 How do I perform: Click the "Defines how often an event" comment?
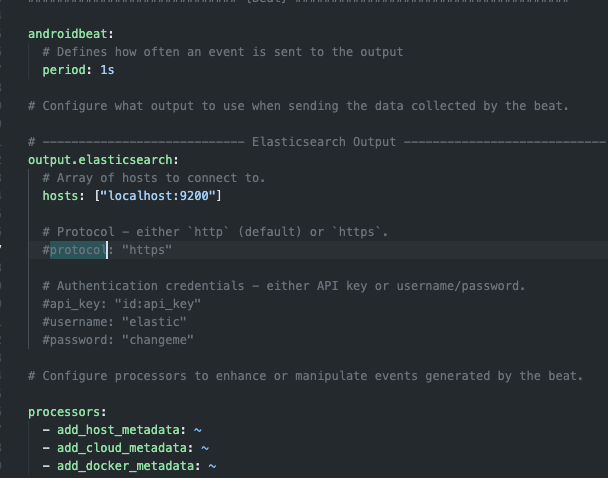(x=222, y=52)
